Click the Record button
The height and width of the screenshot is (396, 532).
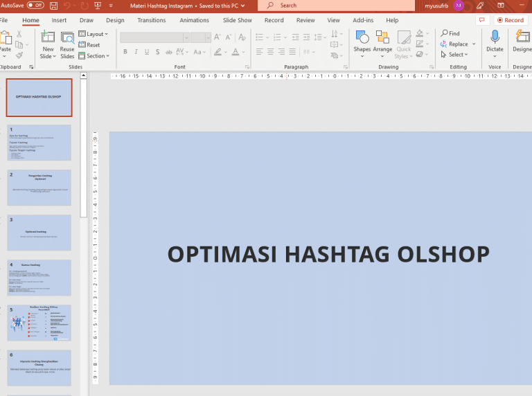pyautogui.click(x=511, y=20)
